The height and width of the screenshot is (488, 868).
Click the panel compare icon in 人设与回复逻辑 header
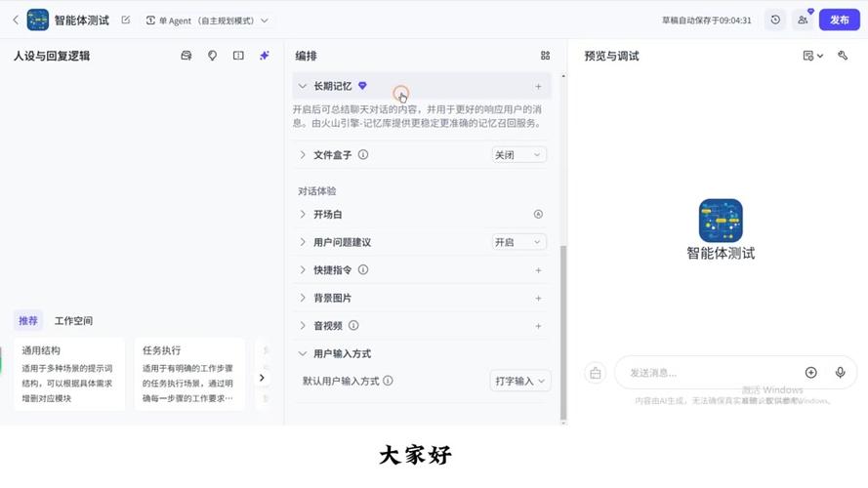(x=238, y=56)
